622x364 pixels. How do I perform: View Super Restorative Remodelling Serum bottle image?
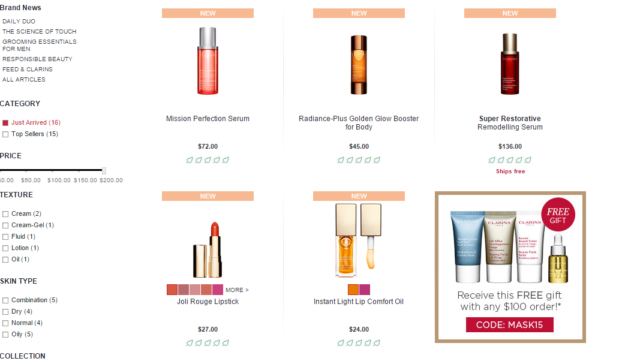[x=510, y=64]
